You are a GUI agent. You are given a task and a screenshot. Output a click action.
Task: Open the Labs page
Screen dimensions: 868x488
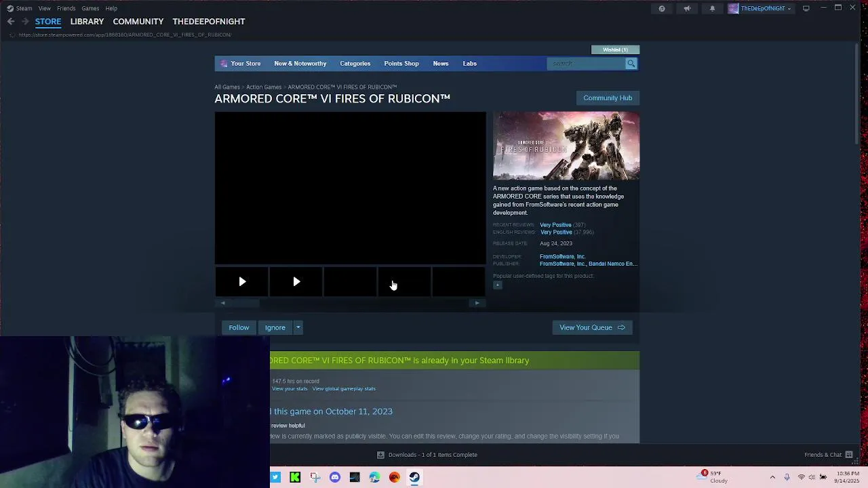tap(470, 64)
